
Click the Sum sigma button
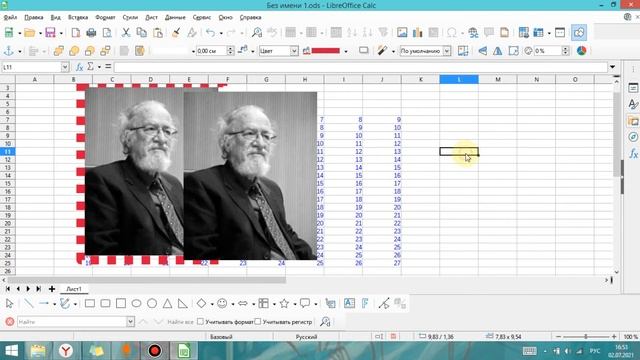(x=90, y=67)
